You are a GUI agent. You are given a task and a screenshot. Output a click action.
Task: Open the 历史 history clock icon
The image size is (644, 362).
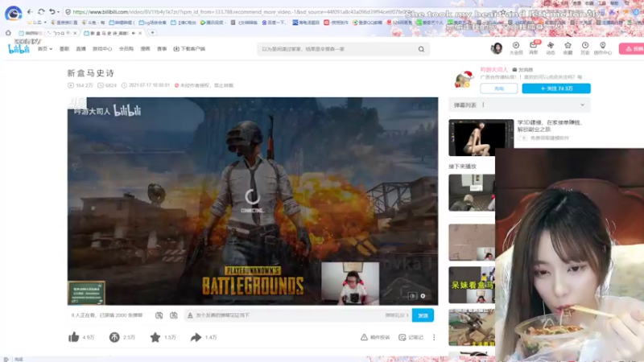click(x=585, y=48)
